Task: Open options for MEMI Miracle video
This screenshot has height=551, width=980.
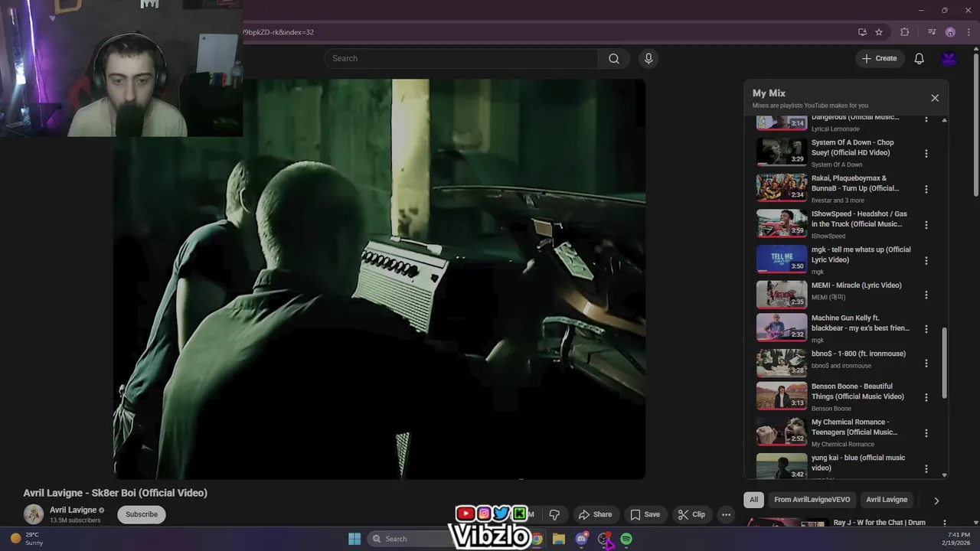Action: tap(926, 295)
